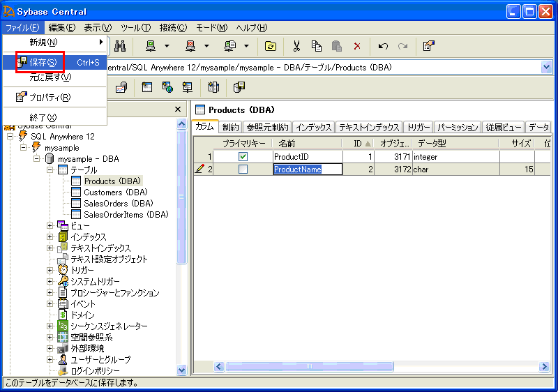Select 保存(S) in the File menu
The width and height of the screenshot is (558, 392).
43,62
